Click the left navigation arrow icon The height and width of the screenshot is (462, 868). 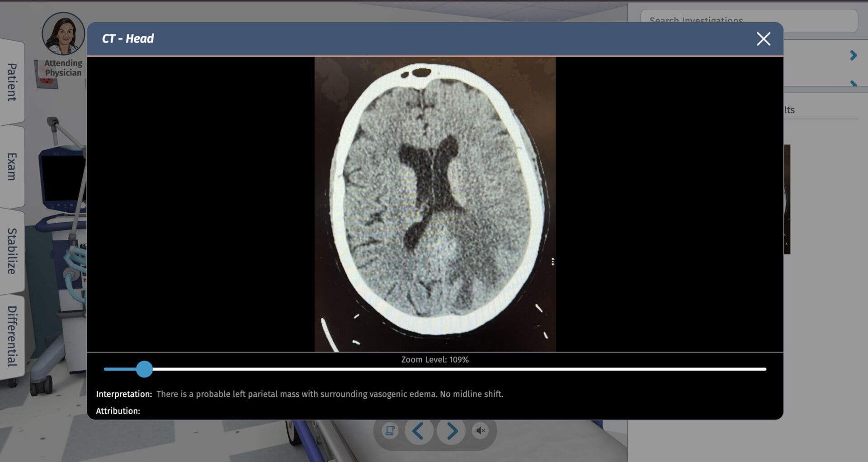(419, 431)
